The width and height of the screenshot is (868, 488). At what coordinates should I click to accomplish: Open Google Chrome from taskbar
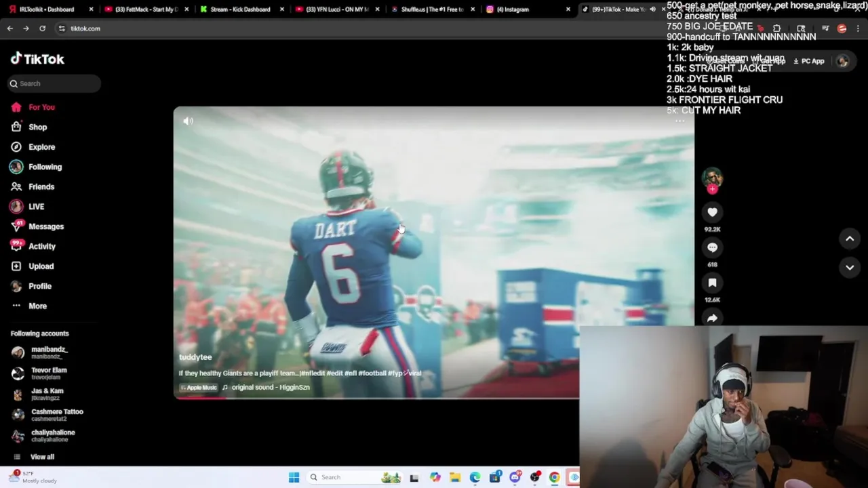[x=555, y=477]
